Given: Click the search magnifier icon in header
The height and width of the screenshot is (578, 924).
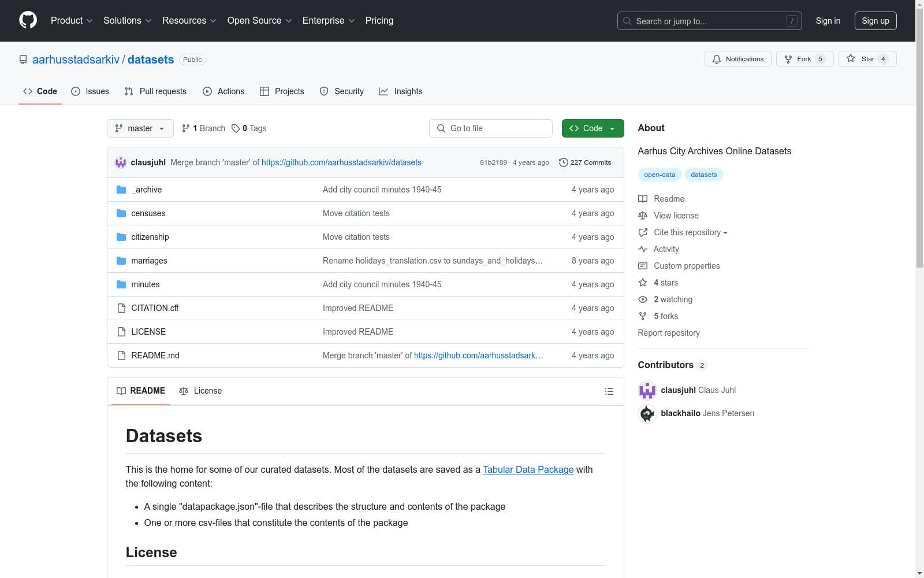Looking at the screenshot, I should click(x=627, y=21).
